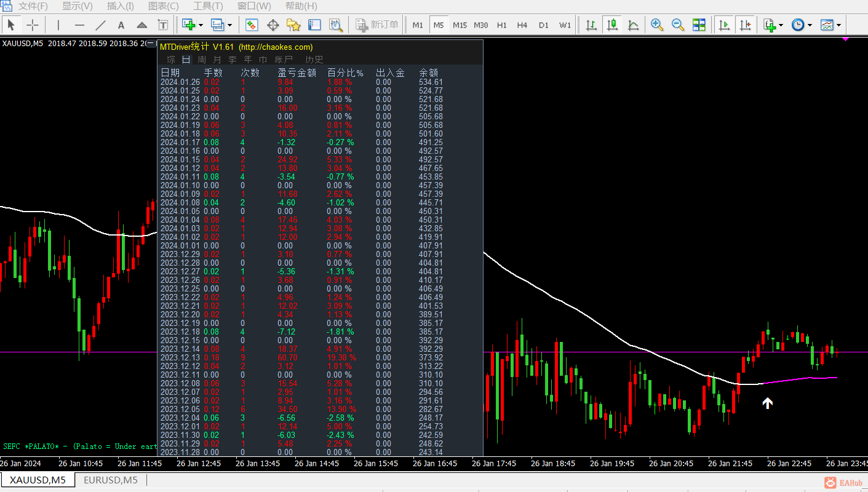Open the 工具(T) menu
Viewport: 868px width, 492px height.
click(208, 6)
